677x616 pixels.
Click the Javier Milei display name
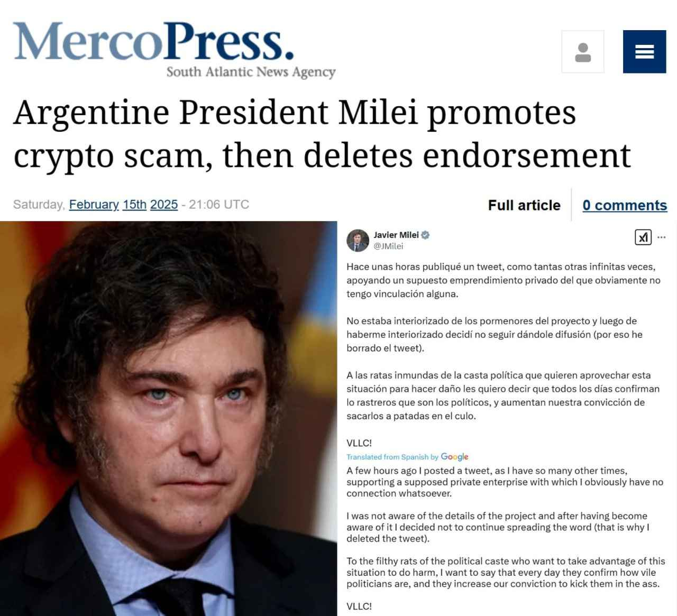(396, 235)
